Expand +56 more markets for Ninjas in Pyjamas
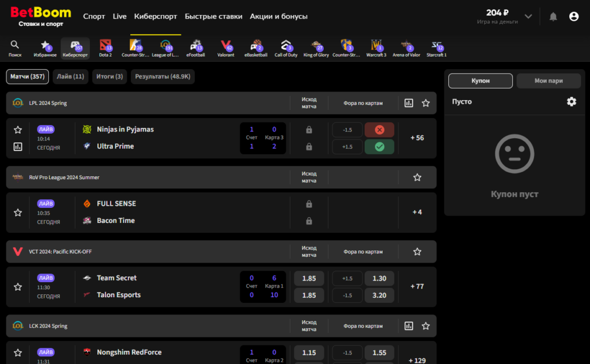The height and width of the screenshot is (364, 590). pyautogui.click(x=417, y=138)
